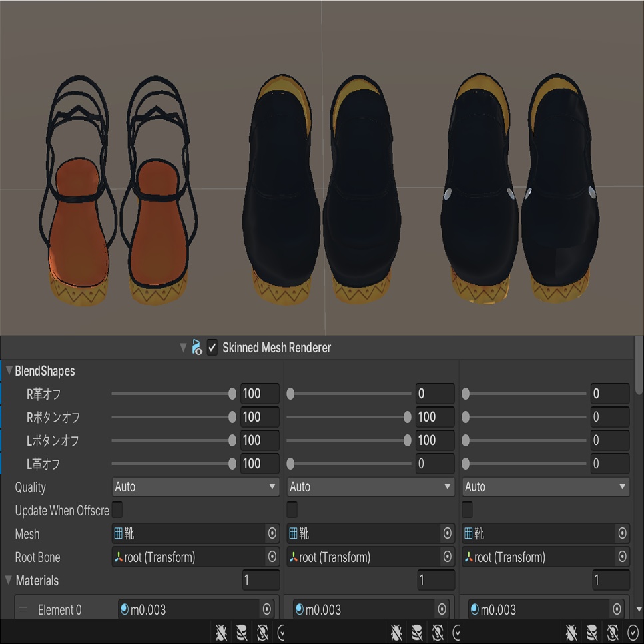644x644 pixels.
Task: Click the inspector's vertical scrollbar thumb
Action: 639,366
